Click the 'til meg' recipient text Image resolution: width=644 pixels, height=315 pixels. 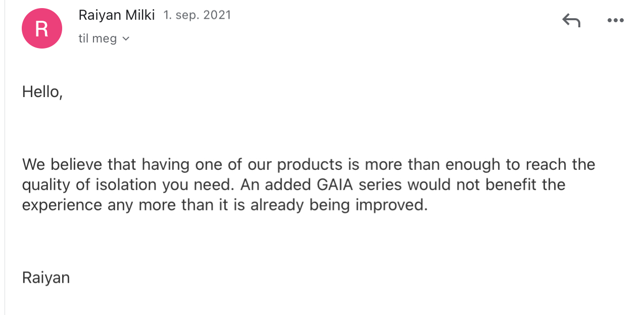tap(98, 38)
